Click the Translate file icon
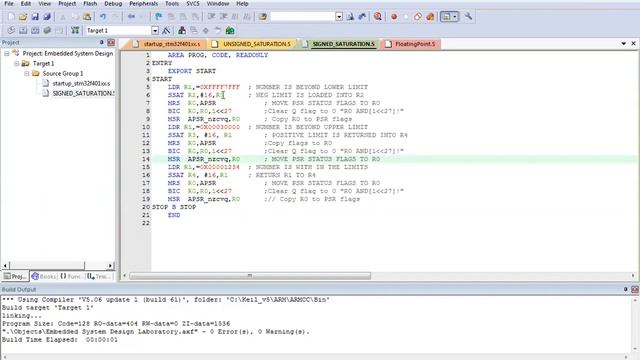640x360 pixels. (x=11, y=31)
